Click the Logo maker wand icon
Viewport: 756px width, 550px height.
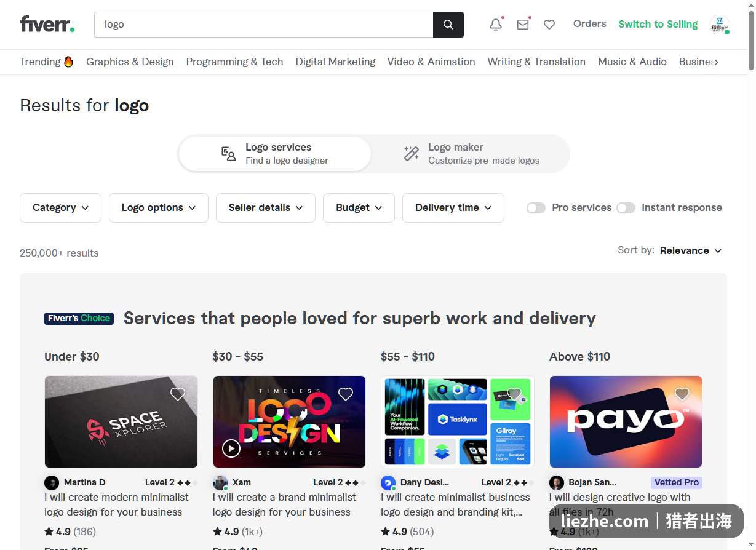[x=412, y=154]
